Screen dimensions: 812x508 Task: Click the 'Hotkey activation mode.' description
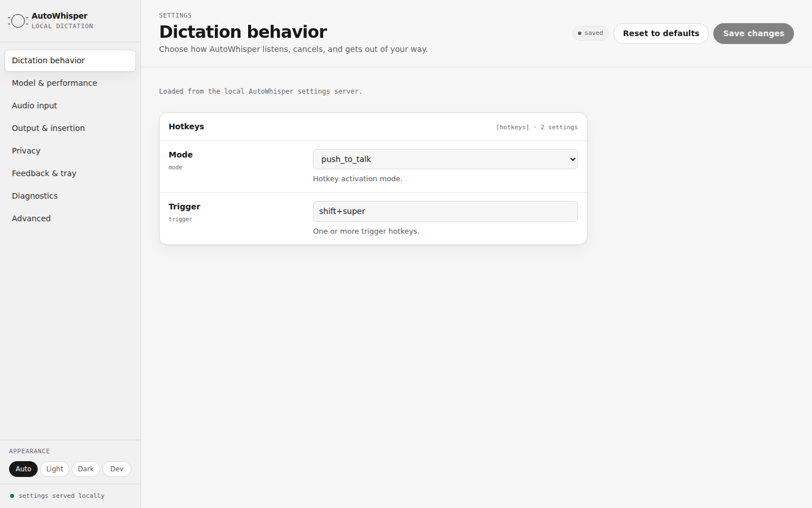358,179
